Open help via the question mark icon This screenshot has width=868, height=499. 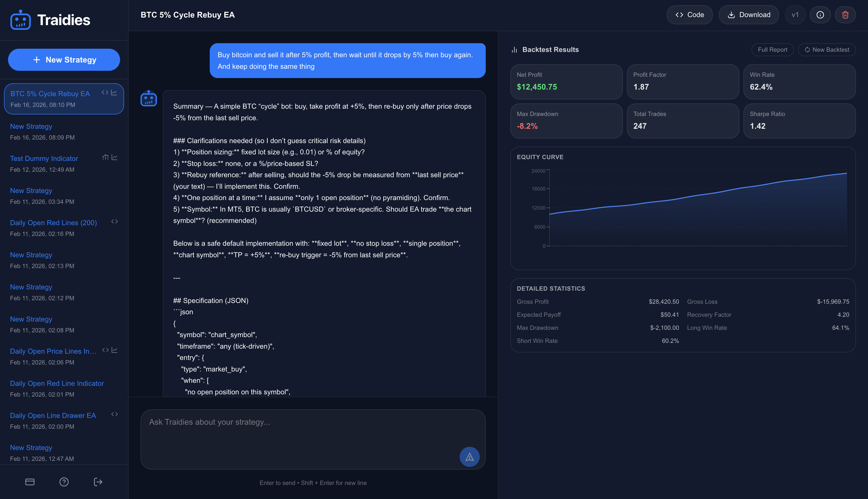[64, 481]
